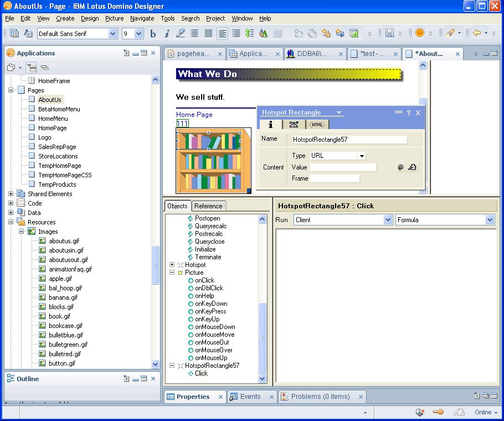
Task: Open the Design menu
Action: click(x=90, y=18)
